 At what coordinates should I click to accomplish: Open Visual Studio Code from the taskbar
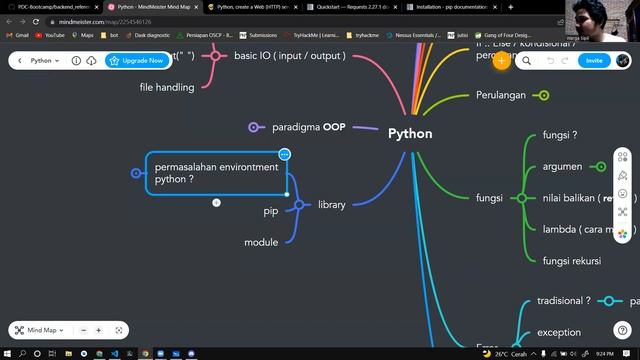tap(114, 353)
